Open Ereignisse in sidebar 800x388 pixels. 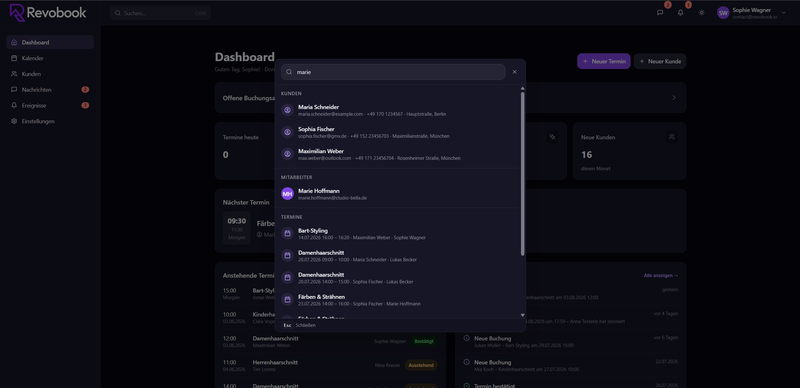(x=50, y=106)
